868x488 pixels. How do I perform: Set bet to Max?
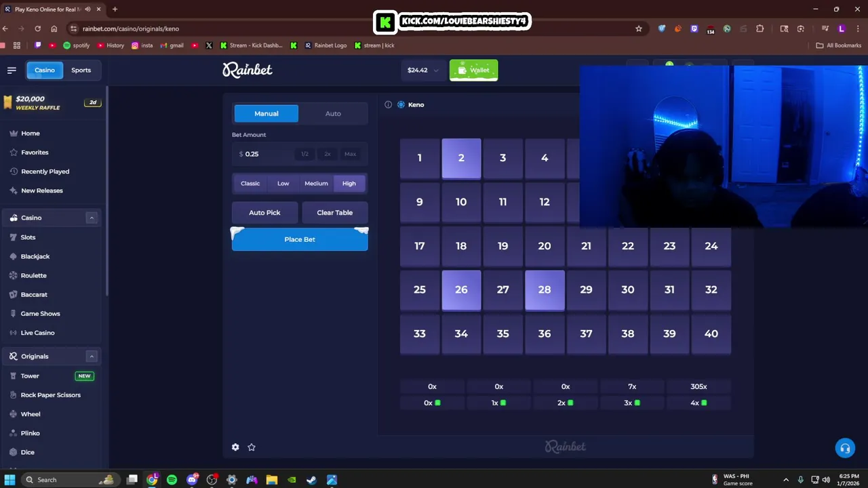pyautogui.click(x=350, y=154)
